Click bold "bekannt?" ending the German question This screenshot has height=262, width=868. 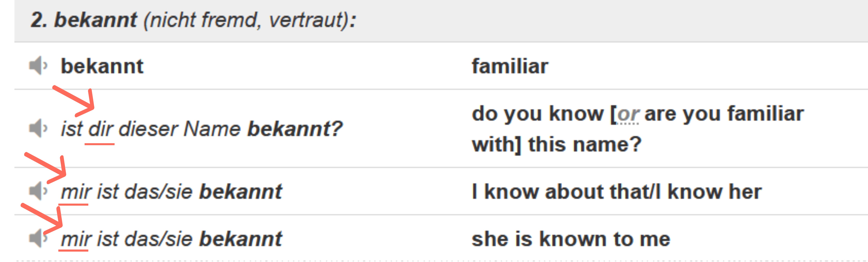295,129
